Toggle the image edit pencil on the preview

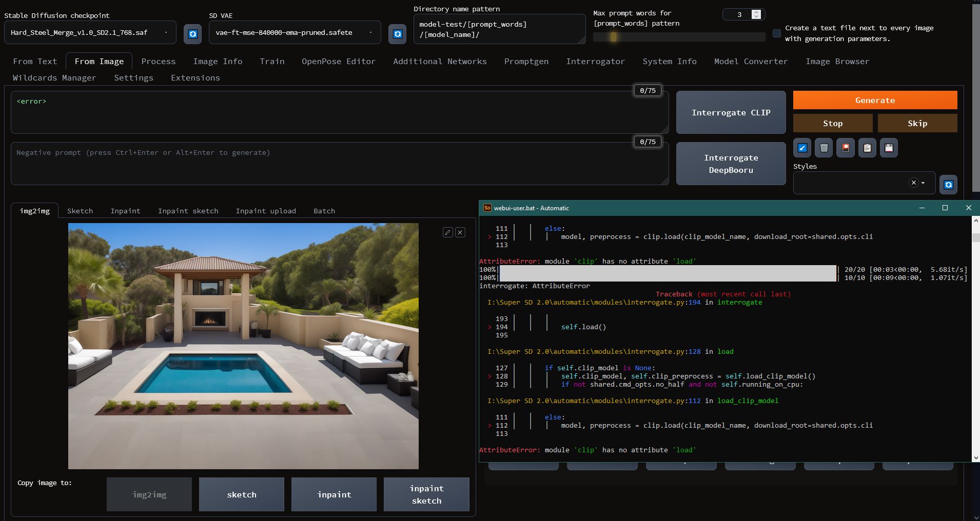(448, 232)
